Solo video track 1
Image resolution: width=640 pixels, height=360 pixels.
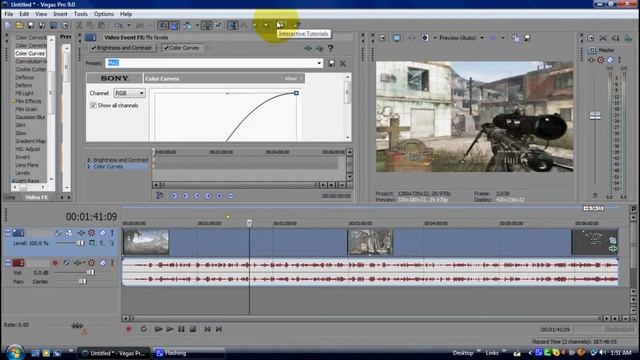112,233
